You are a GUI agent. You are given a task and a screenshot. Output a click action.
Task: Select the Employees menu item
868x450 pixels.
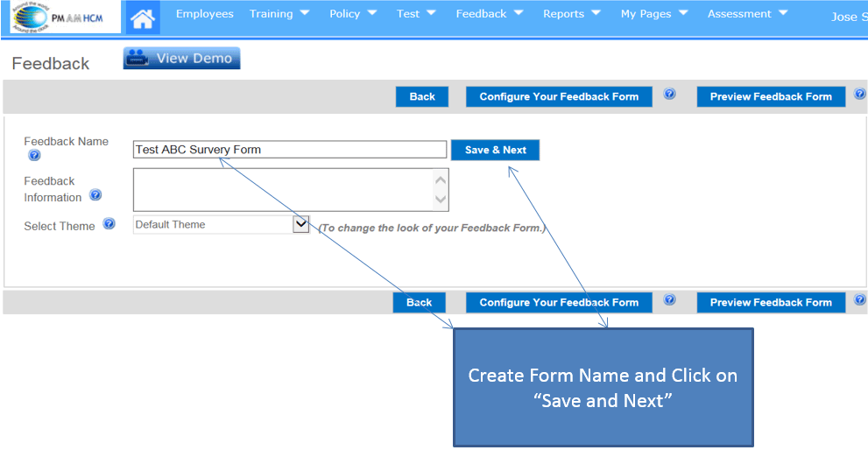click(x=205, y=14)
